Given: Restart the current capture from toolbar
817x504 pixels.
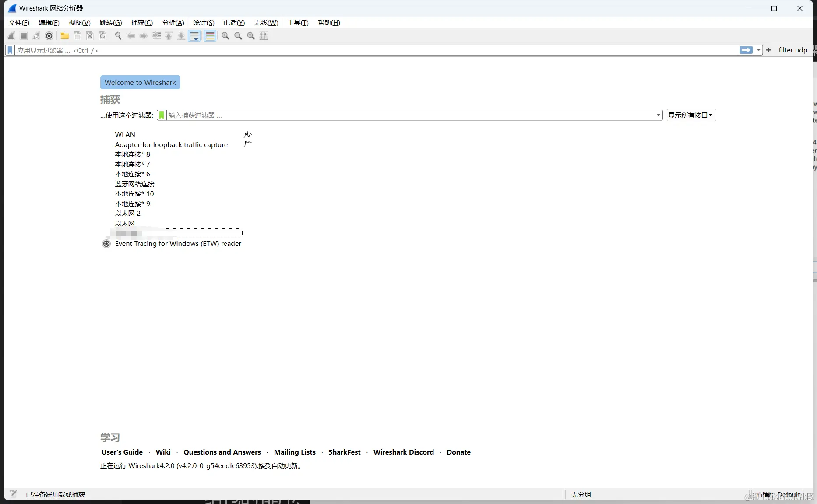Looking at the screenshot, I should (36, 36).
